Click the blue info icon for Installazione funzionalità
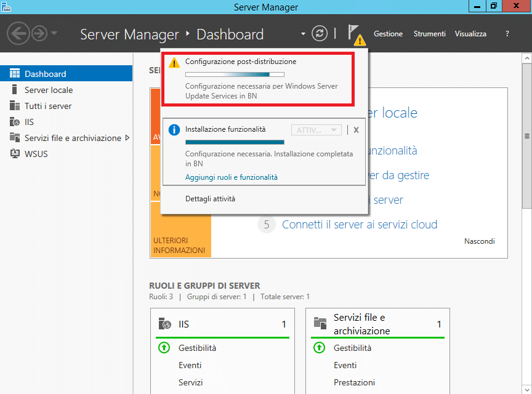Viewport: 532px width, 394px height. pos(174,130)
